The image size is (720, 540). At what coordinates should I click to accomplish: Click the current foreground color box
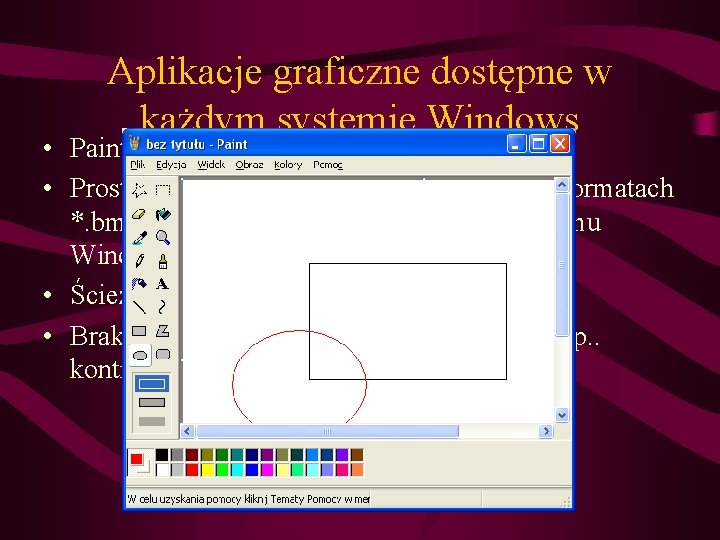click(x=136, y=459)
